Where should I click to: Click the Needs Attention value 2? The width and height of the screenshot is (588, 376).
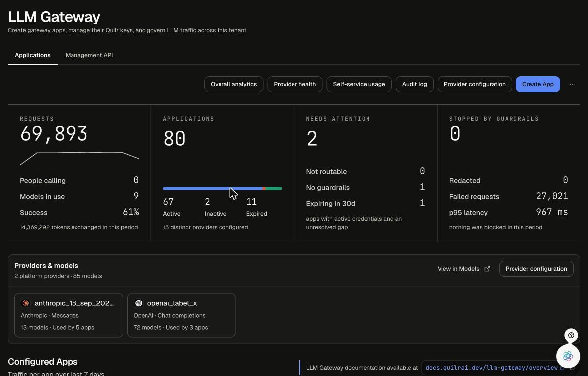point(312,138)
